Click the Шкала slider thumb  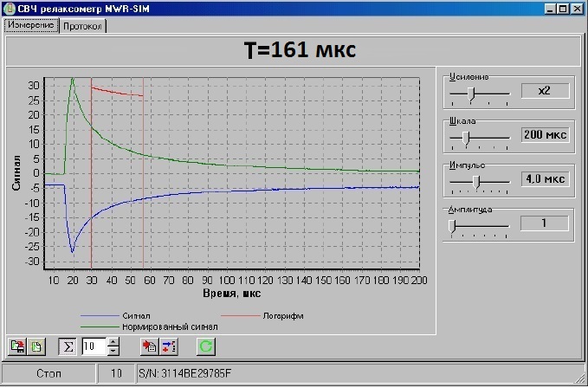tap(466, 139)
